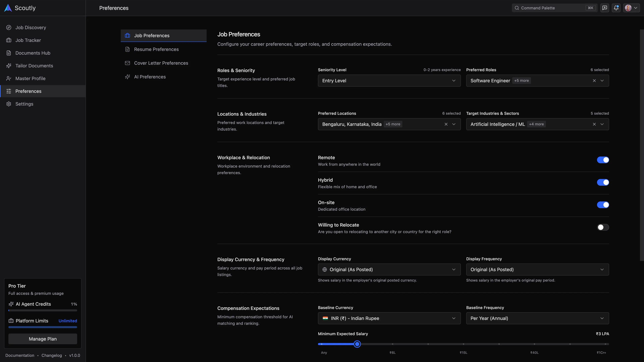644x362 pixels.
Task: Open the feedback chat icon in header
Action: [604, 8]
